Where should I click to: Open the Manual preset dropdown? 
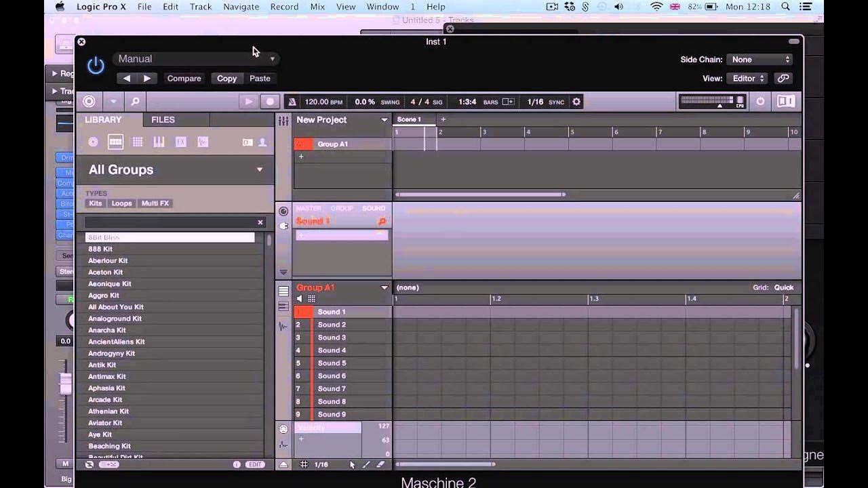(x=195, y=59)
